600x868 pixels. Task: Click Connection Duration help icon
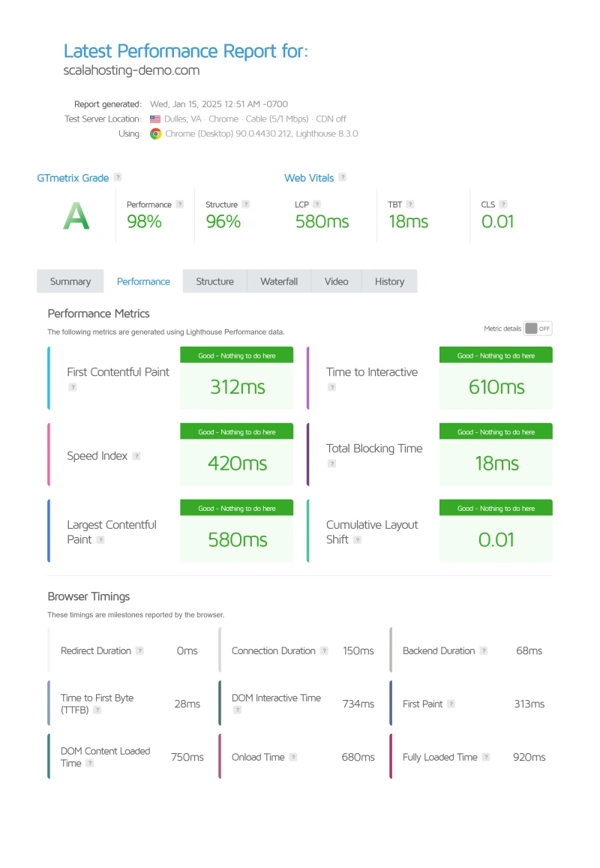(324, 651)
